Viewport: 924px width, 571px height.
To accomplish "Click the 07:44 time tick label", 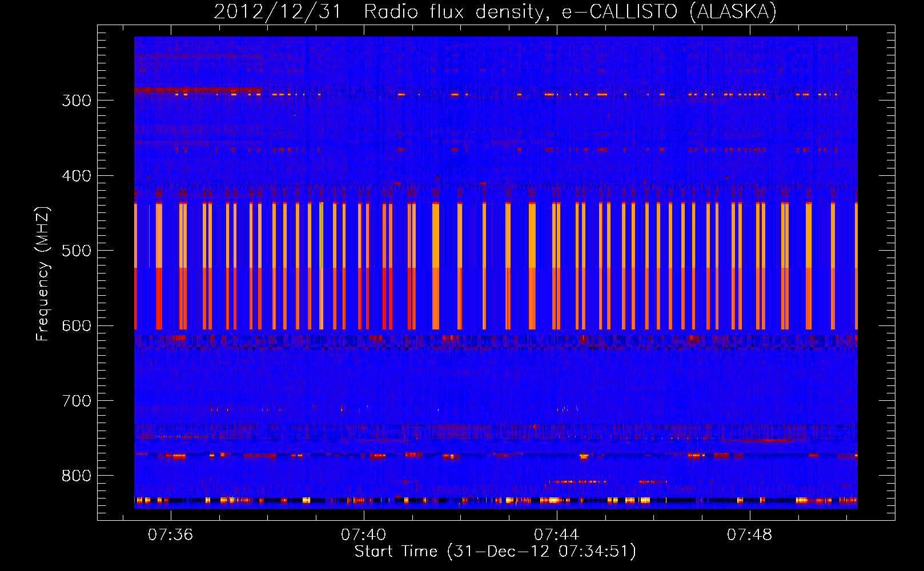I will (x=557, y=535).
